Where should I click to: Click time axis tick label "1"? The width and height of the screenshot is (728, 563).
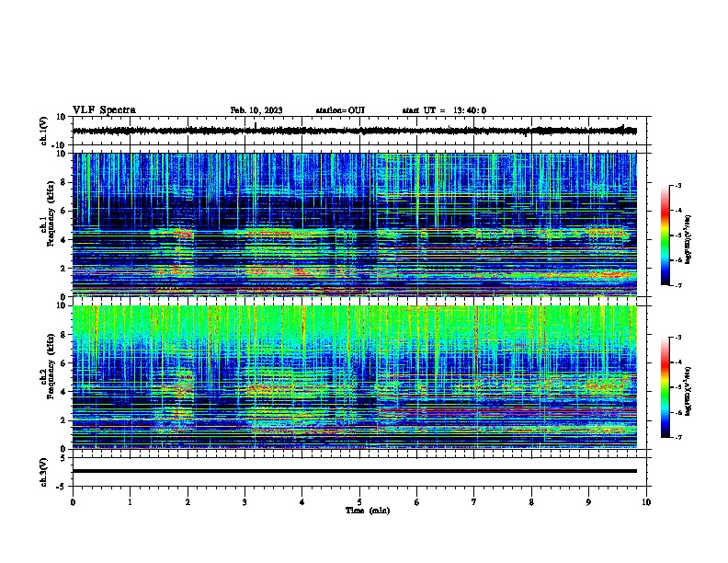tap(130, 502)
